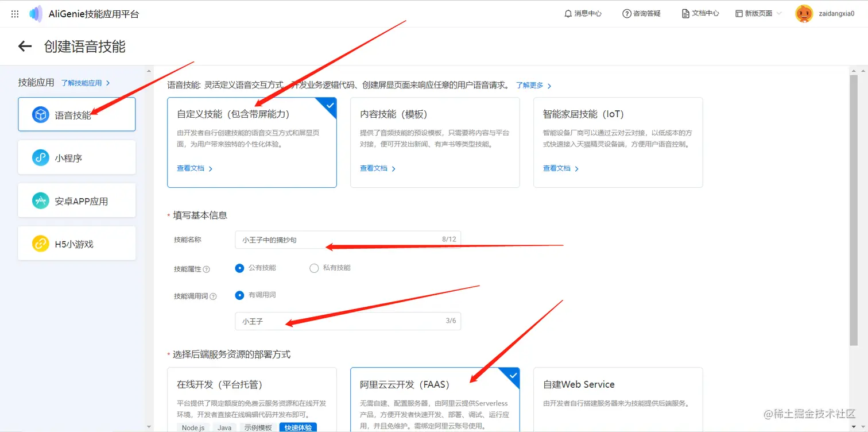Click the 了解技能应用 link
The image size is (868, 432).
point(82,83)
